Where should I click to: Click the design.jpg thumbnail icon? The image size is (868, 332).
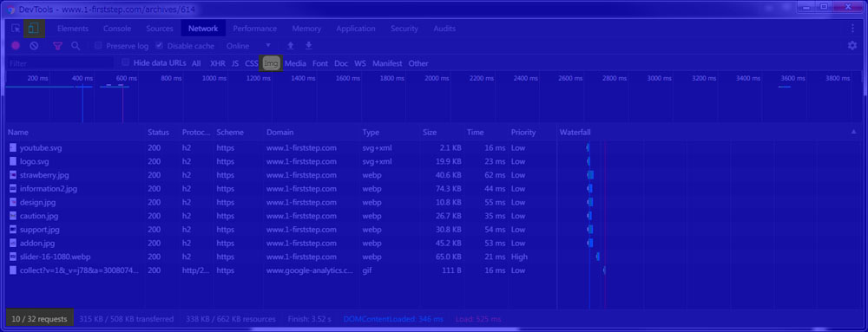13,202
